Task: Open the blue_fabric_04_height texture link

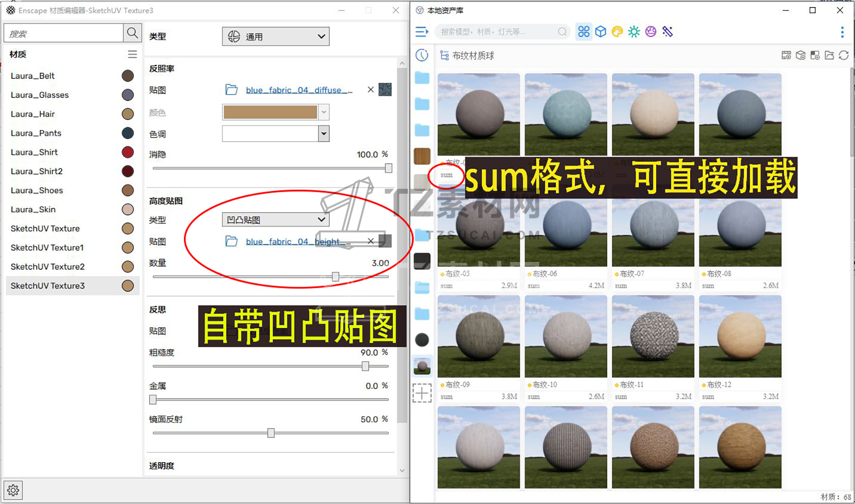Action: (298, 242)
